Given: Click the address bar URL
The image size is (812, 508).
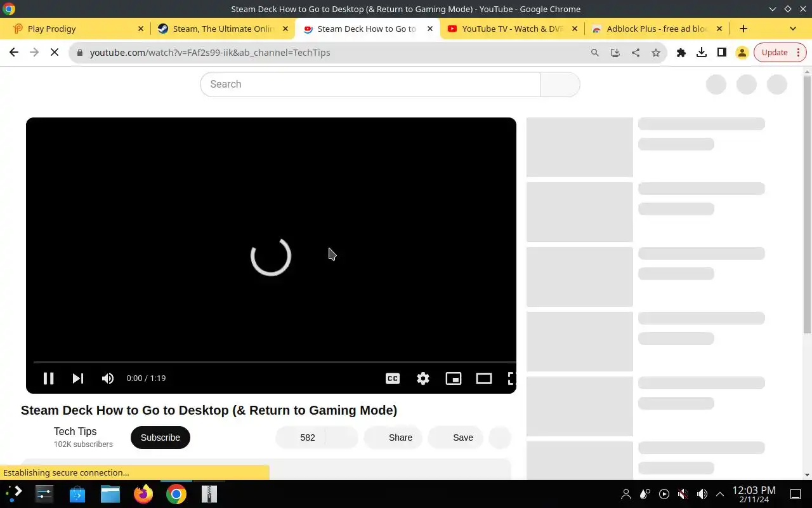Looking at the screenshot, I should (210, 53).
